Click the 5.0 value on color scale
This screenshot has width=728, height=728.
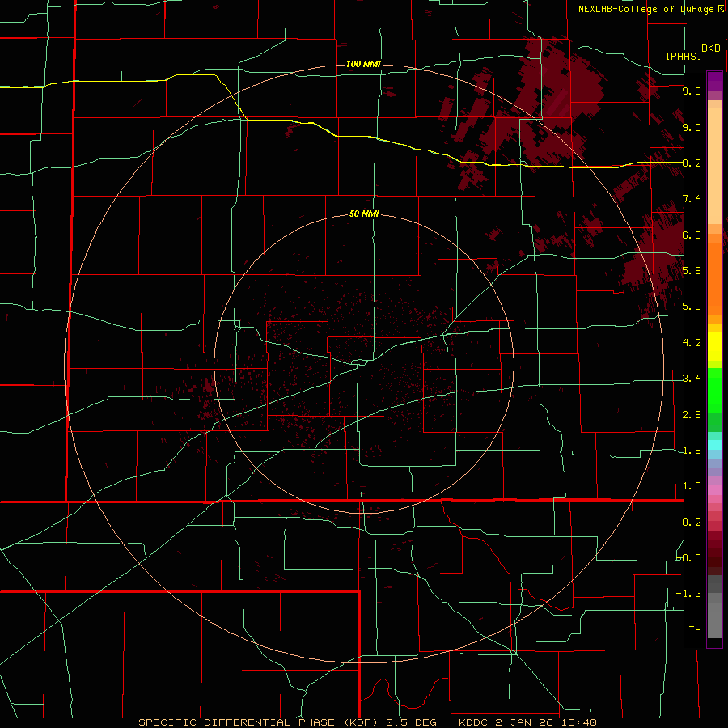pyautogui.click(x=692, y=307)
